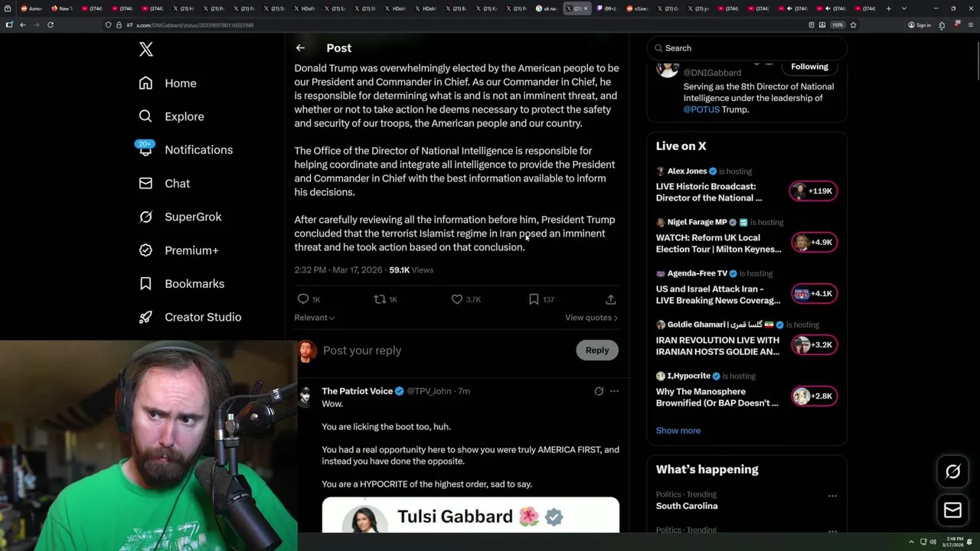The width and height of the screenshot is (980, 551).
Task: Open Alex Jones LIVE Historic Broadcast
Action: click(x=709, y=192)
